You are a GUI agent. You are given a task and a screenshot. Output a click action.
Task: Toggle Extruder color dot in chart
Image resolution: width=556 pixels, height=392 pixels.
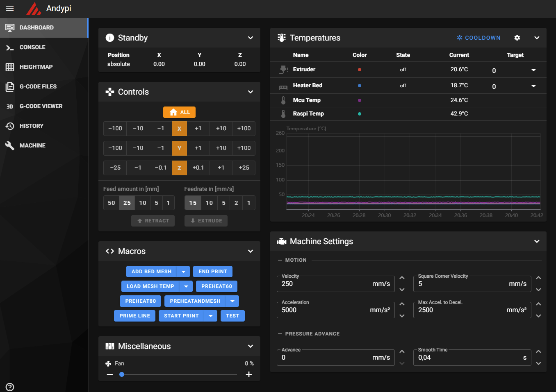[360, 70]
